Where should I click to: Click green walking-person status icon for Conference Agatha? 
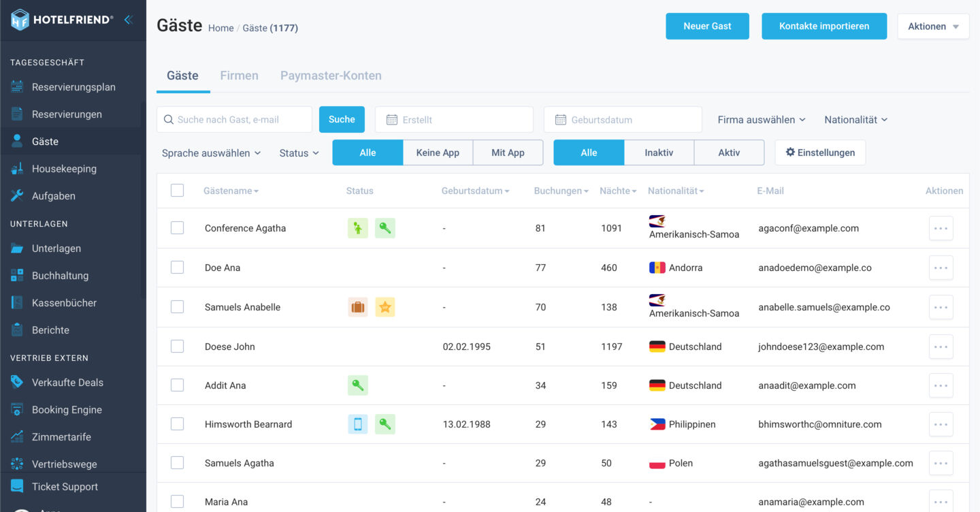point(358,228)
